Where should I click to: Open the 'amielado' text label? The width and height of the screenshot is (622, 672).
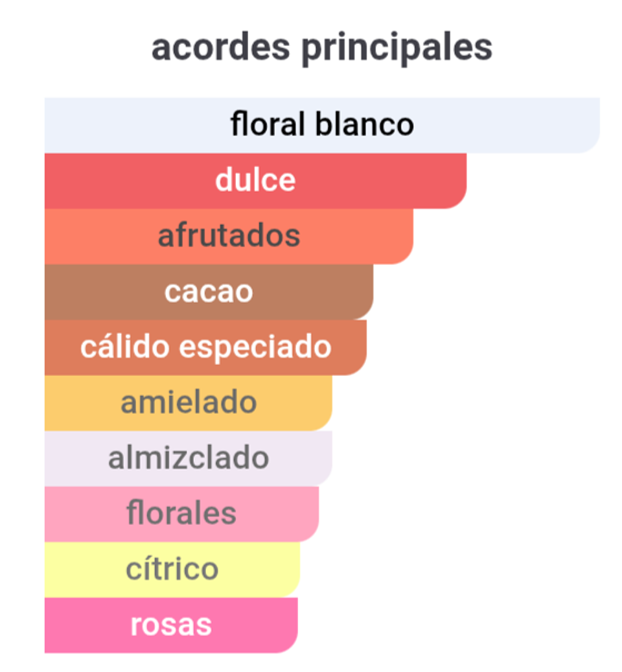189,402
